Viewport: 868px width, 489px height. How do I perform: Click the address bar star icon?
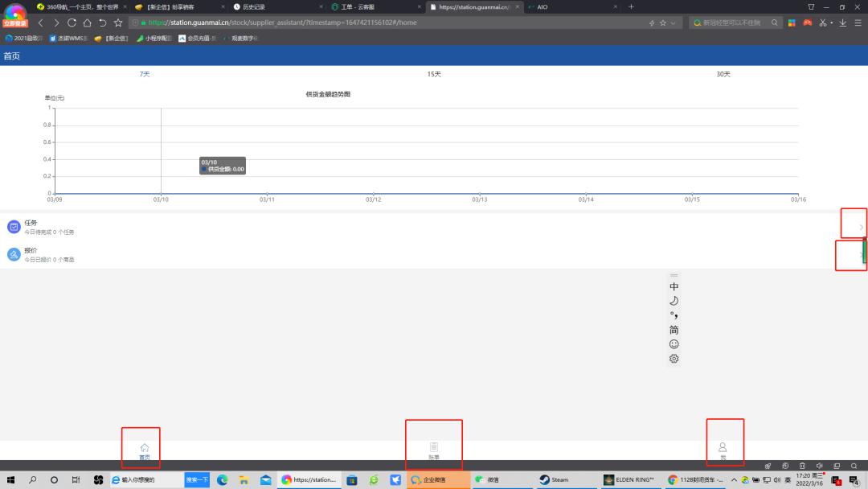click(x=662, y=23)
